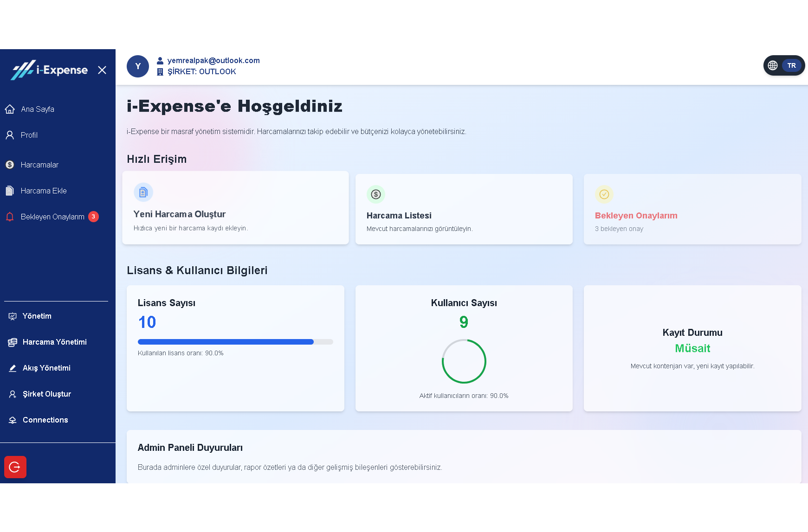Viewport: 808px width, 532px height.
Task: Open Connections in the sidebar
Action: (x=45, y=420)
